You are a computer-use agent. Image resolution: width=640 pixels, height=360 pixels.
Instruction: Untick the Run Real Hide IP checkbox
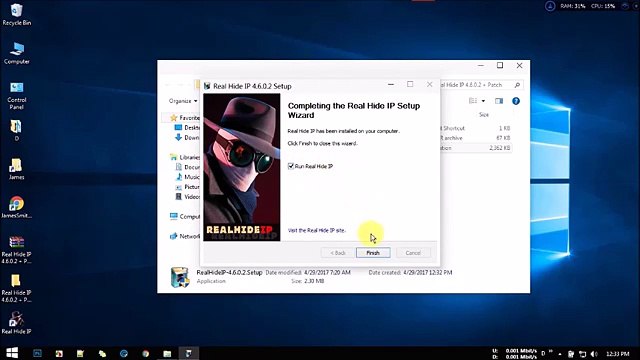pyautogui.click(x=291, y=166)
